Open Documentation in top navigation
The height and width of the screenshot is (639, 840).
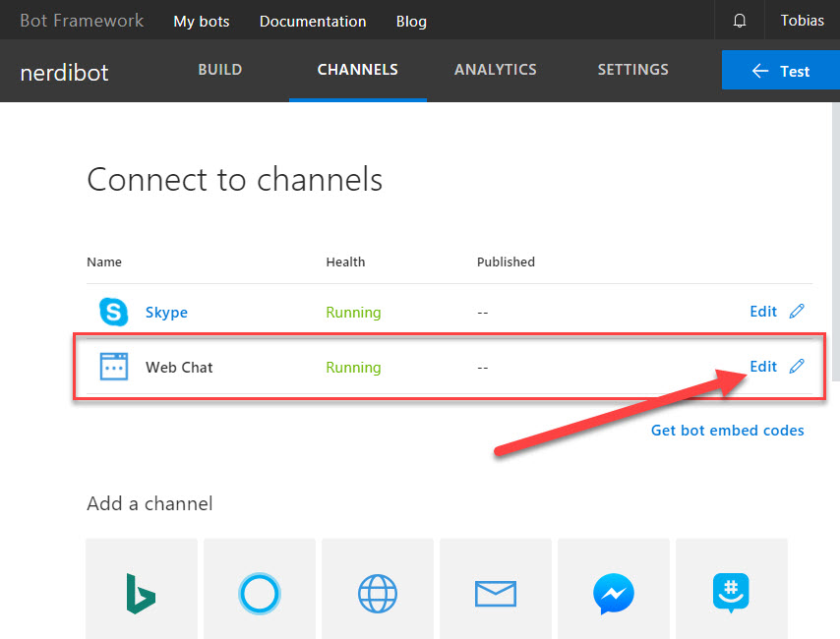click(313, 22)
